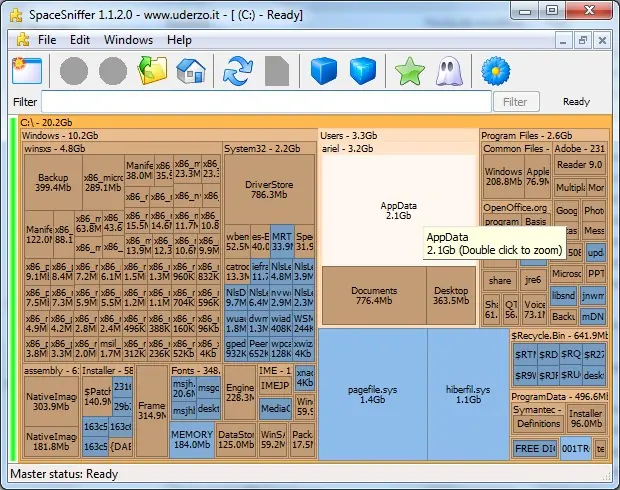Focus the Filter text input field
620x490 pixels.
[267, 102]
